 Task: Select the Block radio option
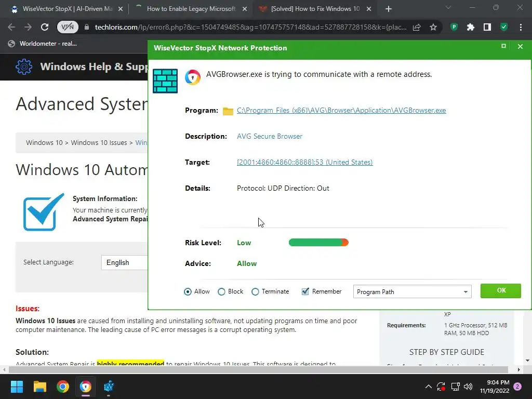[221, 292]
